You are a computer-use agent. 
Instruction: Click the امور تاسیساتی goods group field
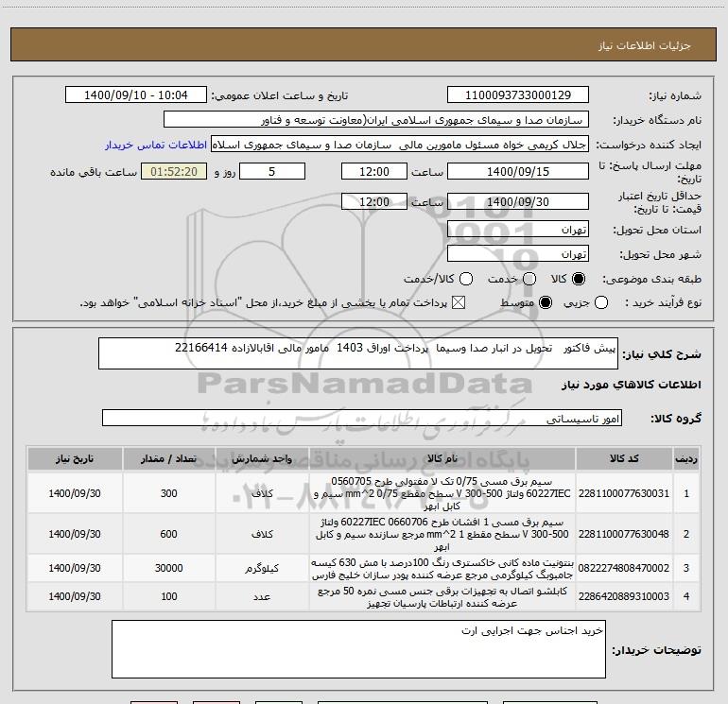[361, 418]
